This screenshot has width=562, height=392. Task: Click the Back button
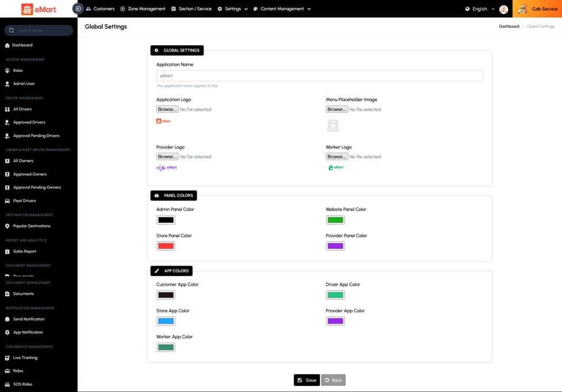point(333,380)
